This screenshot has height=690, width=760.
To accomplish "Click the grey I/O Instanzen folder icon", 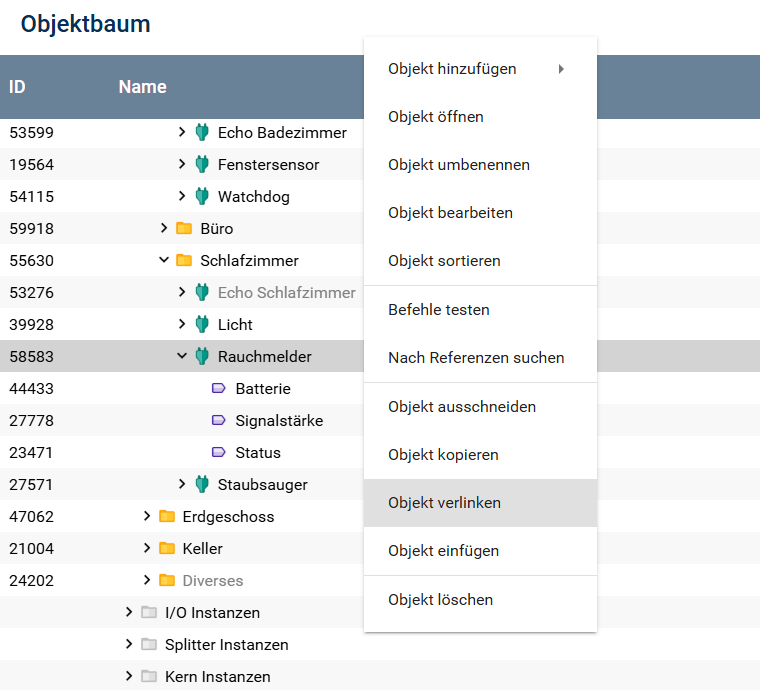I will 148,612.
